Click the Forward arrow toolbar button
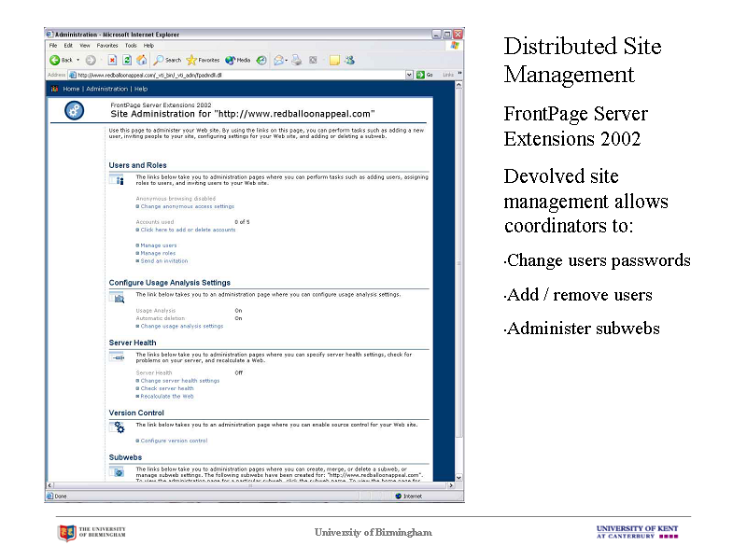The height and width of the screenshot is (560, 747). click(x=91, y=60)
